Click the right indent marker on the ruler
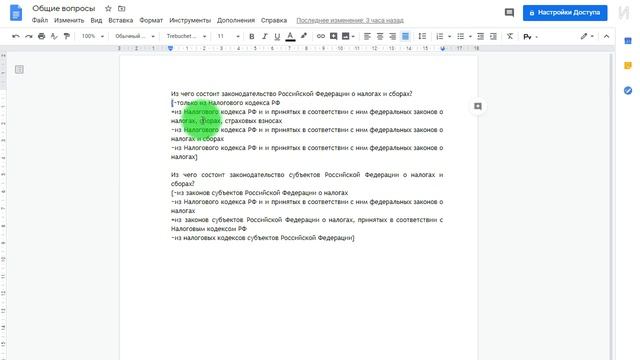The height and width of the screenshot is (360, 640). coord(442,49)
